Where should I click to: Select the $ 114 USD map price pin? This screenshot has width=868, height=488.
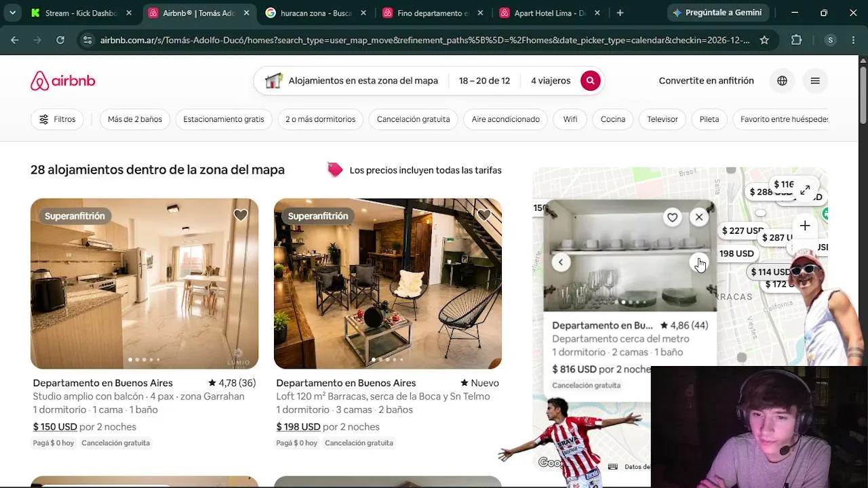coord(770,272)
